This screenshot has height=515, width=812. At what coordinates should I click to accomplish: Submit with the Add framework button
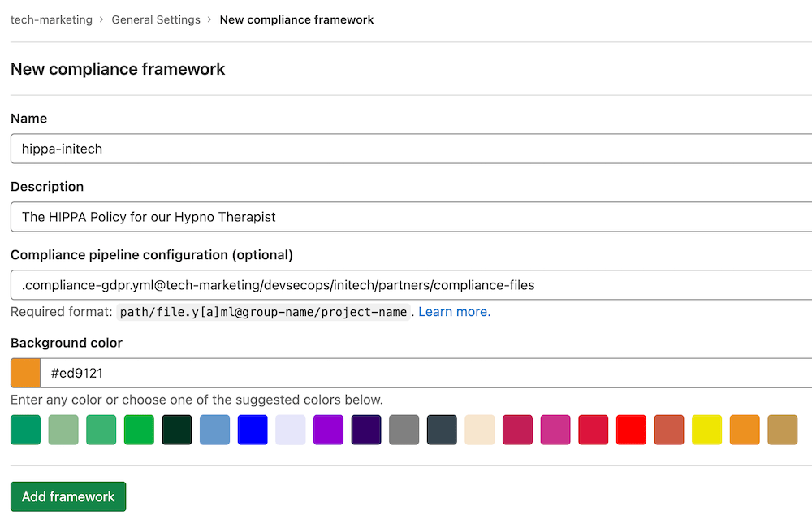pos(68,496)
